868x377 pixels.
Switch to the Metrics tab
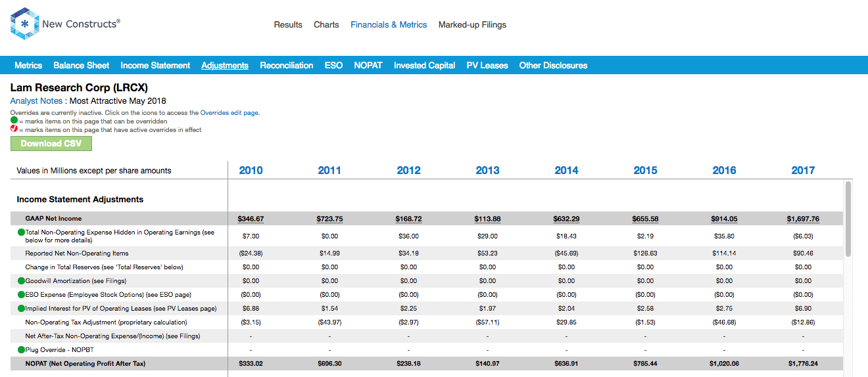[28, 65]
